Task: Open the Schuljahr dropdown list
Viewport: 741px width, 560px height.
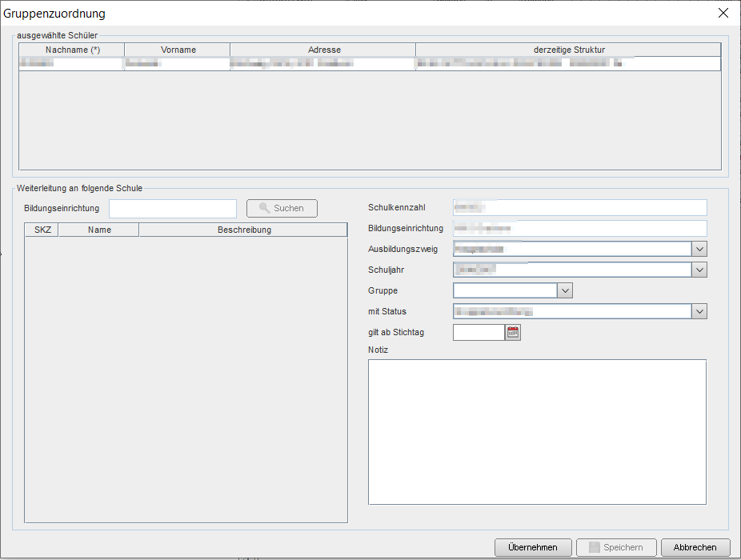Action: pyautogui.click(x=699, y=270)
